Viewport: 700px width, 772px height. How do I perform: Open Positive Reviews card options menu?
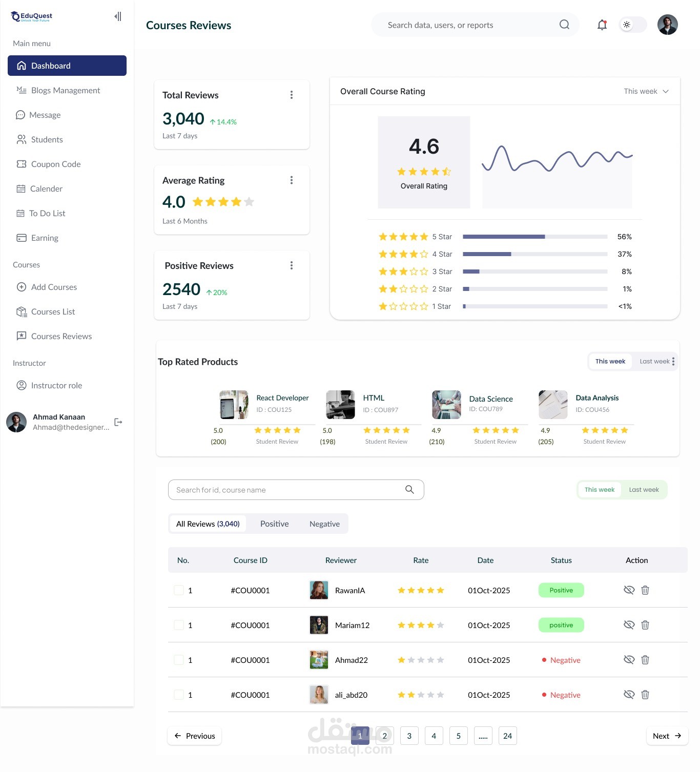[292, 265]
